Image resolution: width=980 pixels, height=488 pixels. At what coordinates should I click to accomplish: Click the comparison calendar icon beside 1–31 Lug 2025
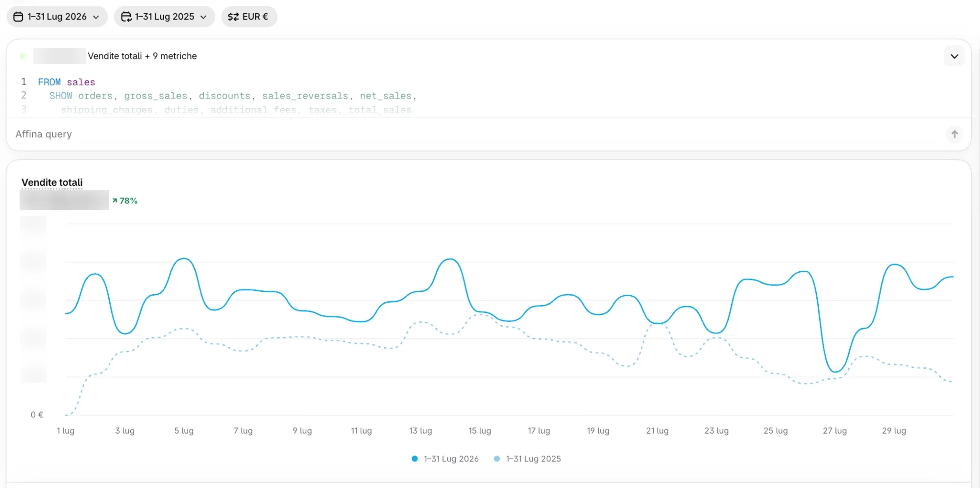coord(126,17)
